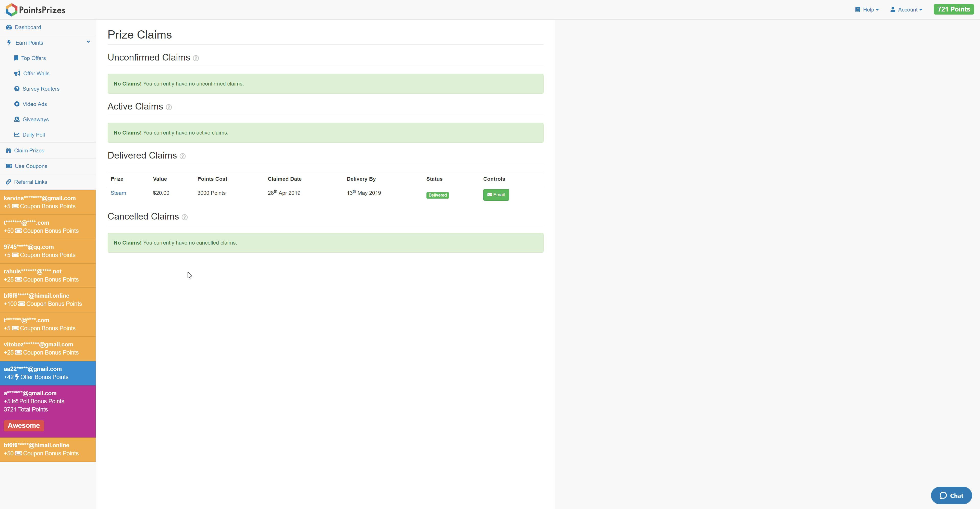Open the Chat widget
This screenshot has height=509, width=980.
coord(951,495)
